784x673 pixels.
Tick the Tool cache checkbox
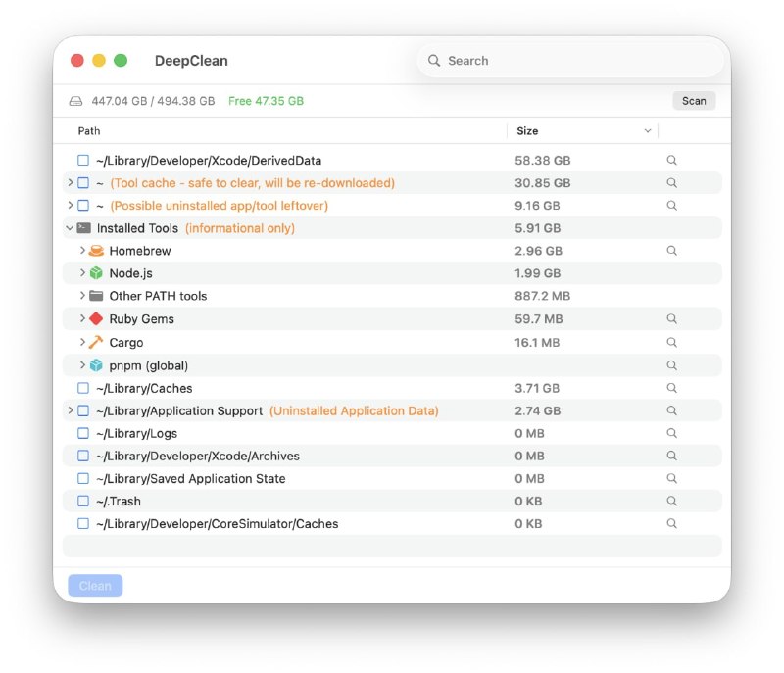pos(83,183)
